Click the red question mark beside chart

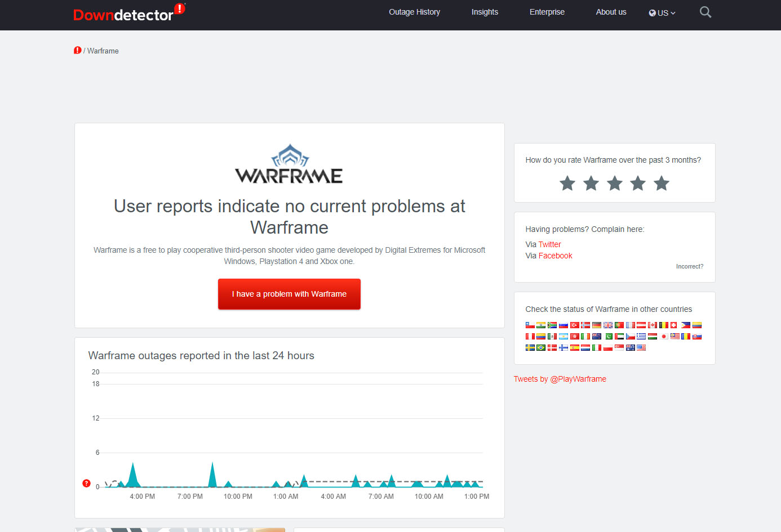[86, 483]
